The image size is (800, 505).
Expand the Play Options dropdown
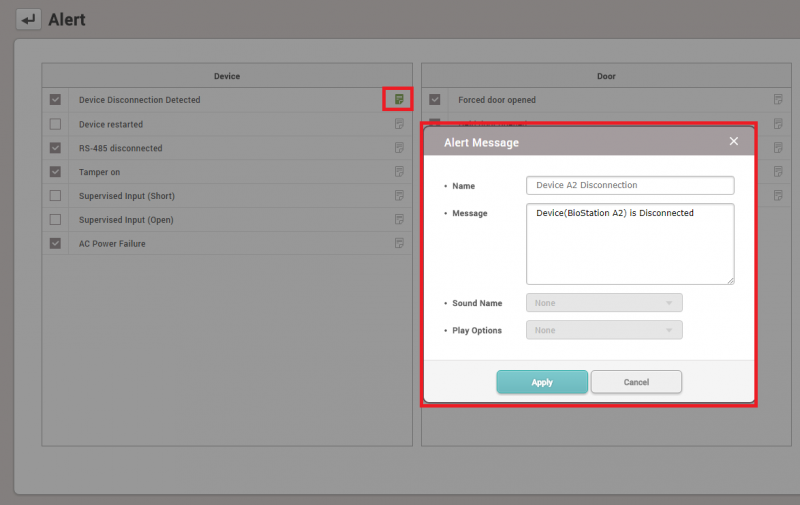pos(604,330)
